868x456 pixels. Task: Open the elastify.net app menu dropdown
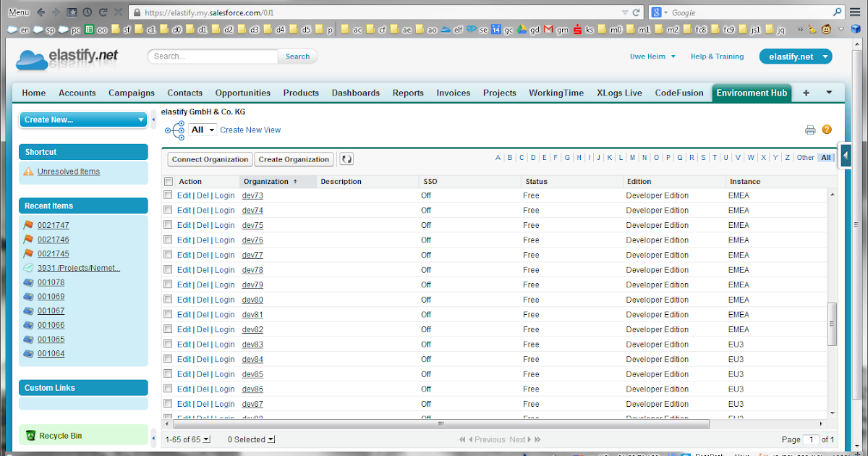pyautogui.click(x=796, y=56)
